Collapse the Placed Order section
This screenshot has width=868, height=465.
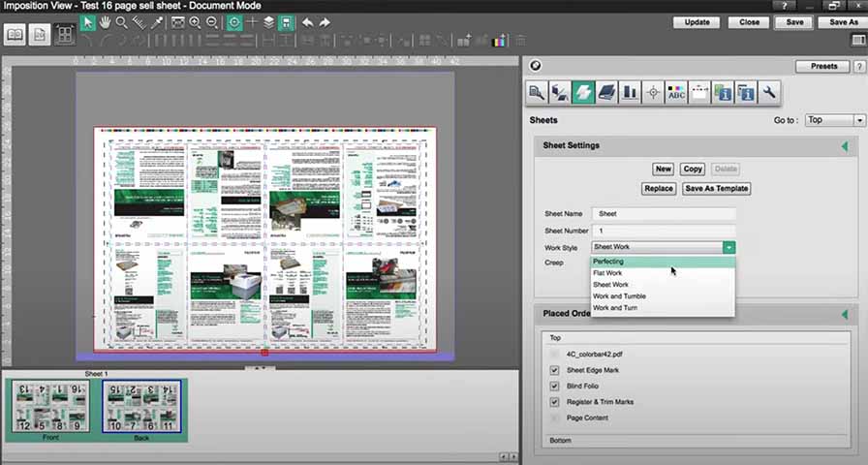[845, 315]
